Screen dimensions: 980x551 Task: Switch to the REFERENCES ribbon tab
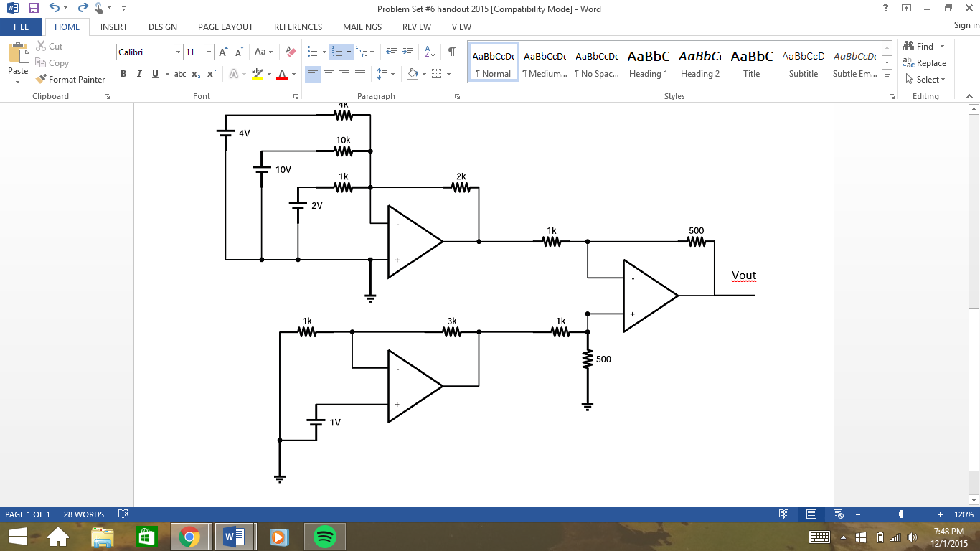point(297,27)
